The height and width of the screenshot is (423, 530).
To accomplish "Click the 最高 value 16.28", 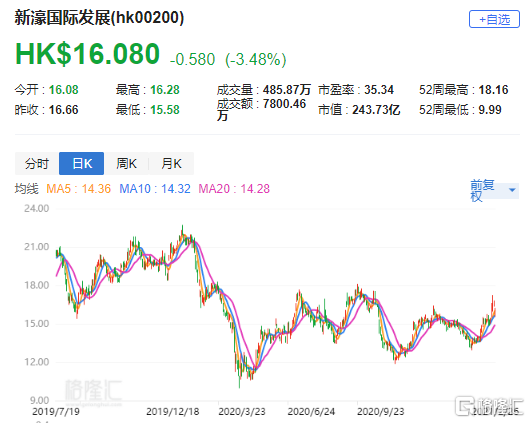I will (x=165, y=90).
